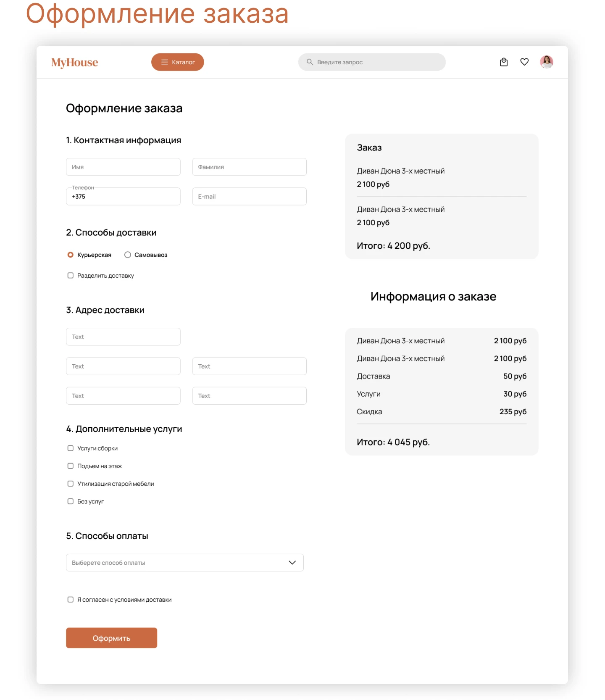Click the MyHouse logo
The image size is (605, 700).
click(x=75, y=63)
